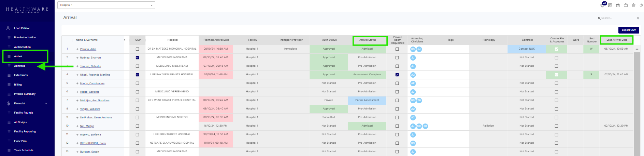This screenshot has height=156, width=644.
Task: Click the Load Patient person icon
Action: (x=9, y=28)
